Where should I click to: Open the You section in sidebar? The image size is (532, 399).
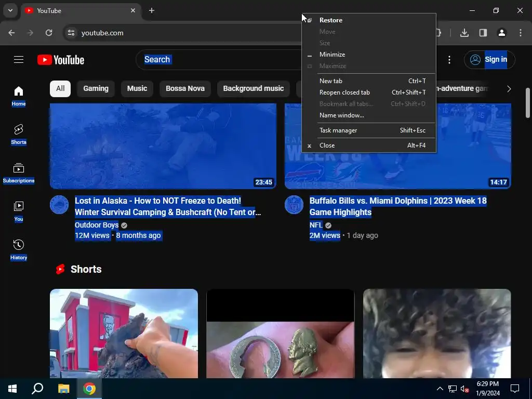[x=19, y=211]
